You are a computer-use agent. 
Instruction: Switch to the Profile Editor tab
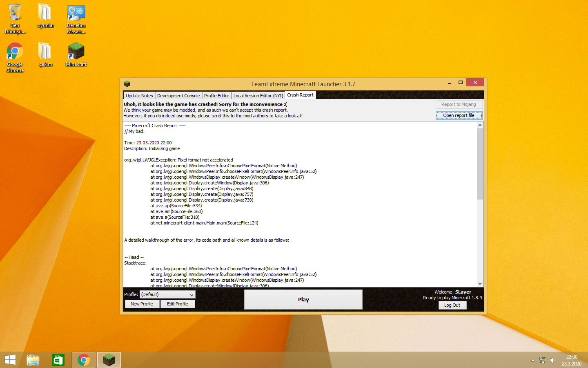click(216, 96)
